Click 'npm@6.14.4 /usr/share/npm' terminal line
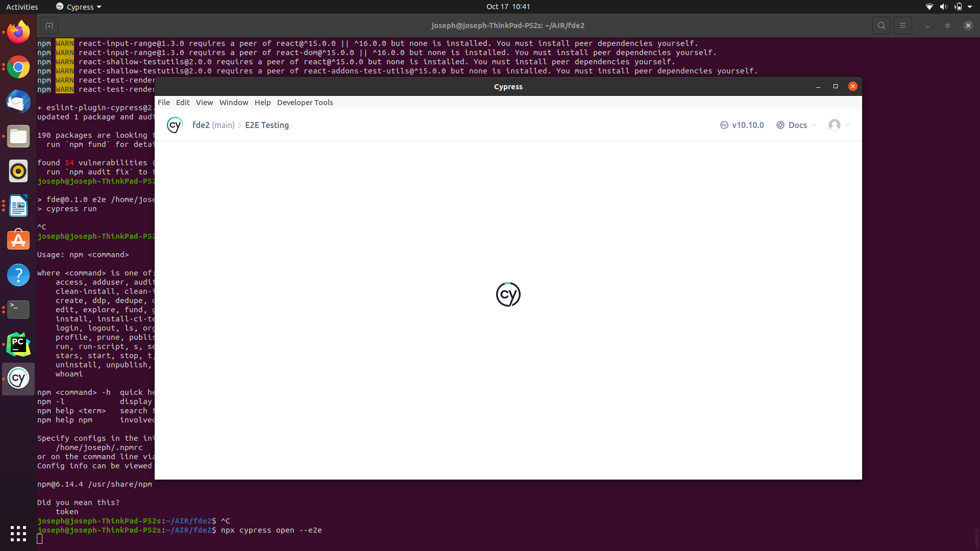980x551 pixels. pyautogui.click(x=94, y=484)
